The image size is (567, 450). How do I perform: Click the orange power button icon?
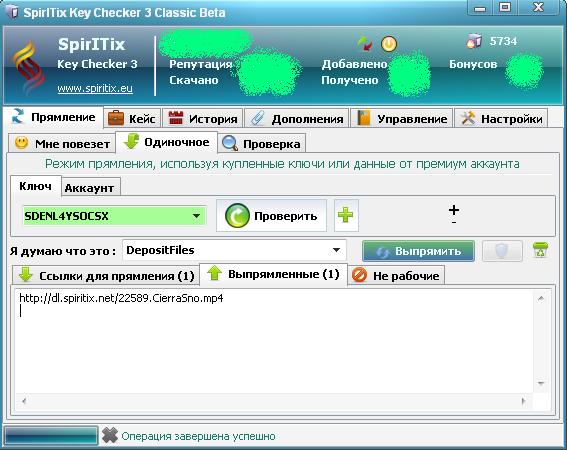(x=389, y=44)
